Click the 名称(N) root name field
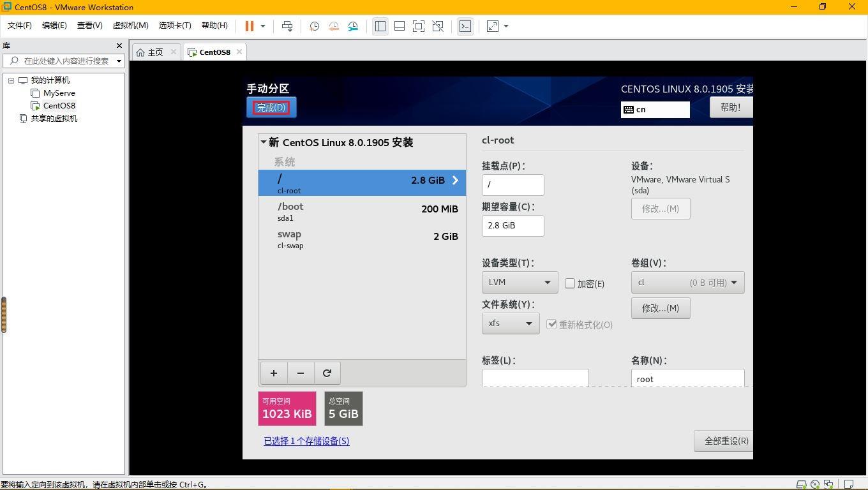The width and height of the screenshot is (868, 490). click(x=688, y=378)
